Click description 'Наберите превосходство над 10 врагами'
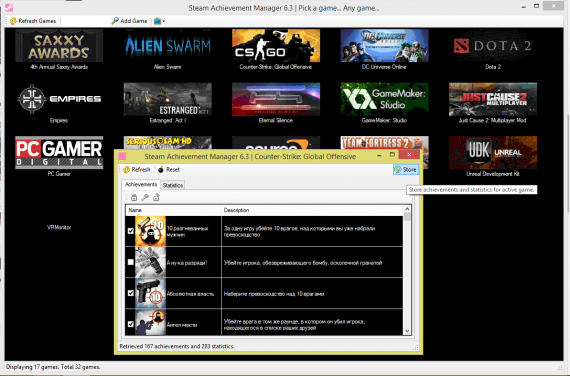Image resolution: width=570 pixels, height=376 pixels. coord(274,294)
